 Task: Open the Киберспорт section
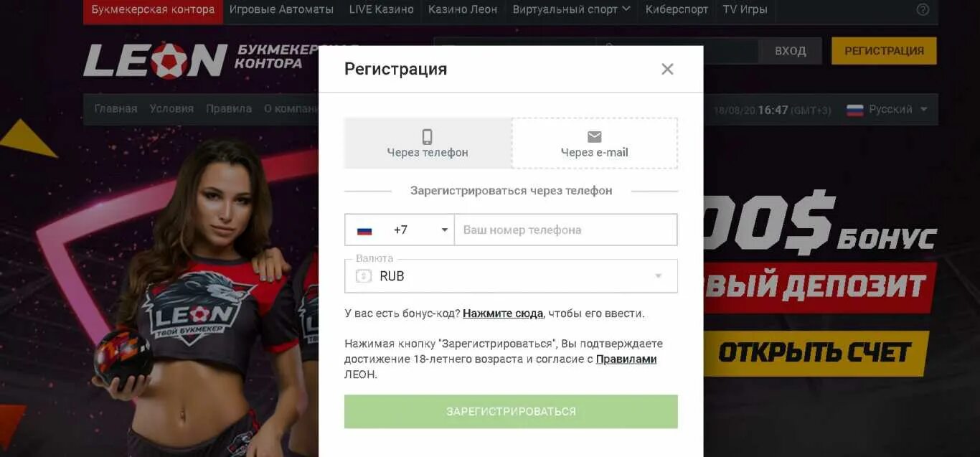[677, 9]
